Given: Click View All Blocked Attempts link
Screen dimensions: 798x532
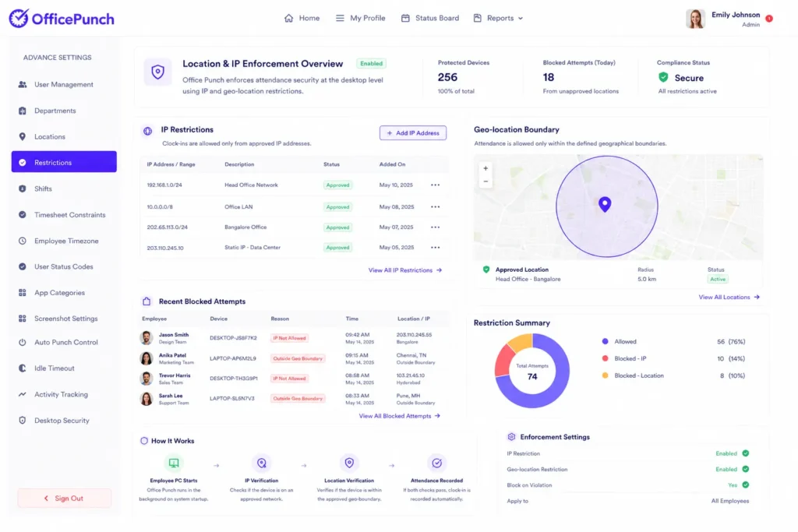Looking at the screenshot, I should pos(400,416).
